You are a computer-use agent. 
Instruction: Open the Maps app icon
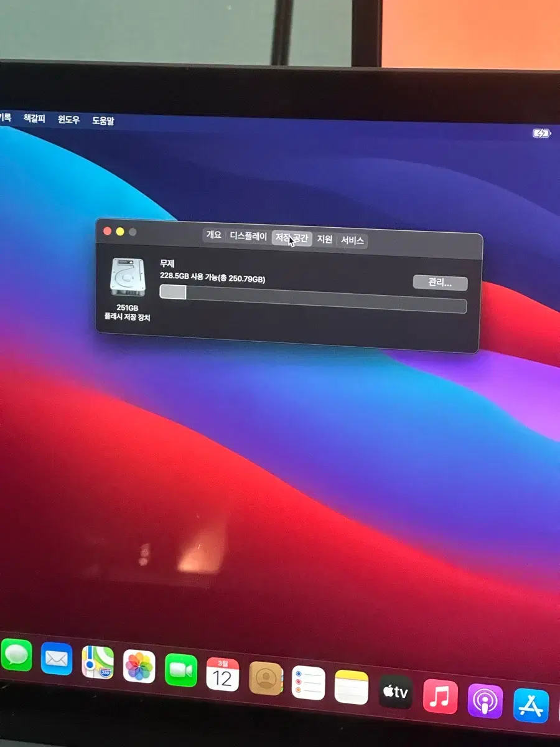click(98, 662)
